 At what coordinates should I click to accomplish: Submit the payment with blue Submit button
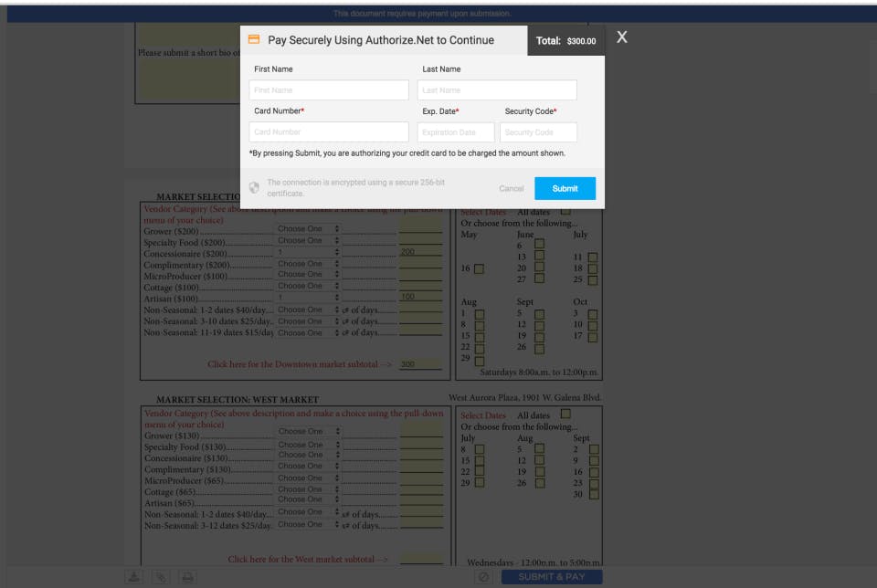[565, 188]
